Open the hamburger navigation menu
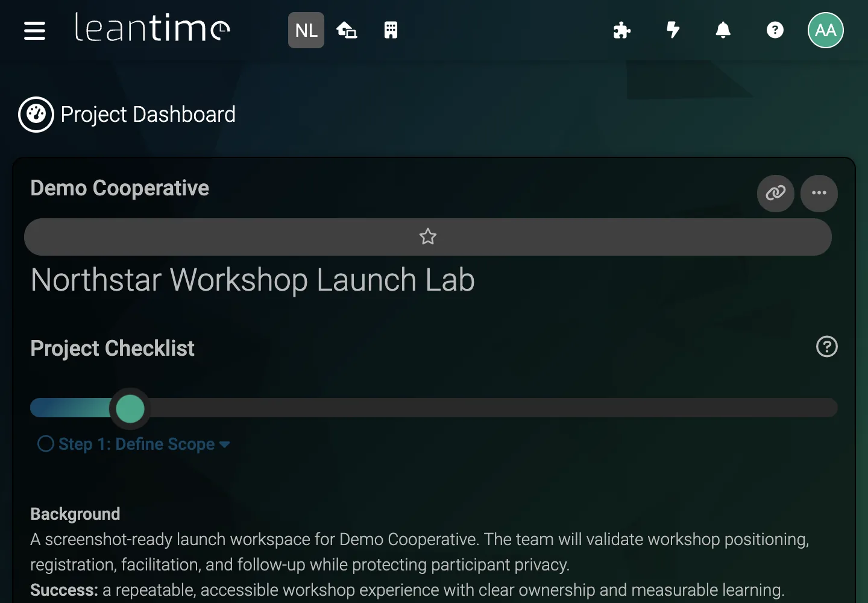This screenshot has width=868, height=603. pyautogui.click(x=35, y=30)
